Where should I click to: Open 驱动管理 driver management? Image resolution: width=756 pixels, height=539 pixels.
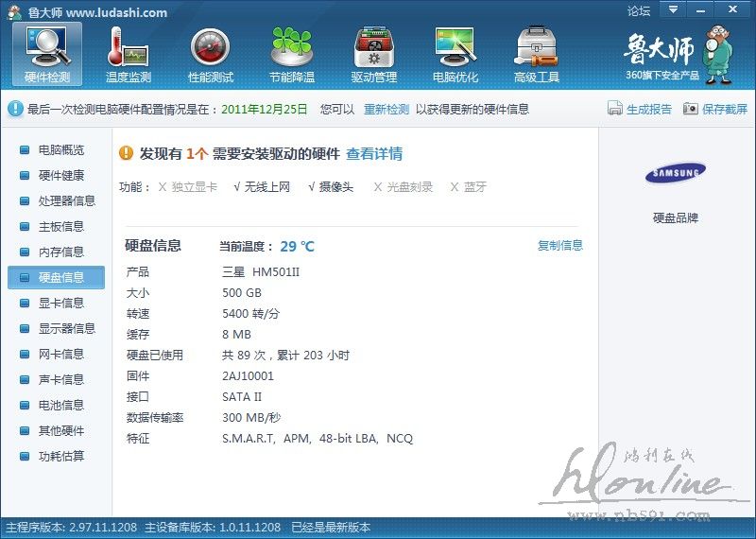tap(373, 54)
